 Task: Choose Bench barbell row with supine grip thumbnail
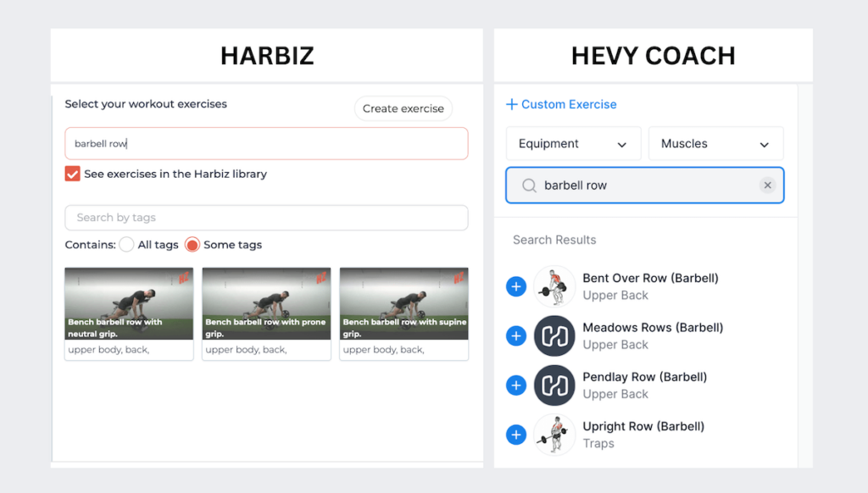pyautogui.click(x=403, y=305)
